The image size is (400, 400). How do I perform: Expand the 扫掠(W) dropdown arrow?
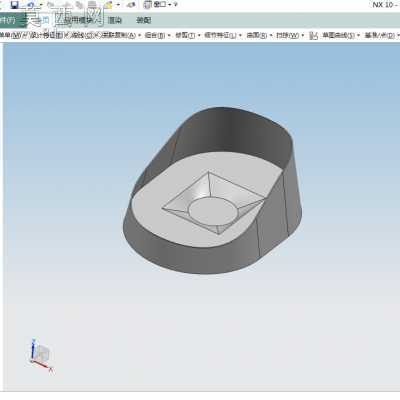tap(303, 35)
